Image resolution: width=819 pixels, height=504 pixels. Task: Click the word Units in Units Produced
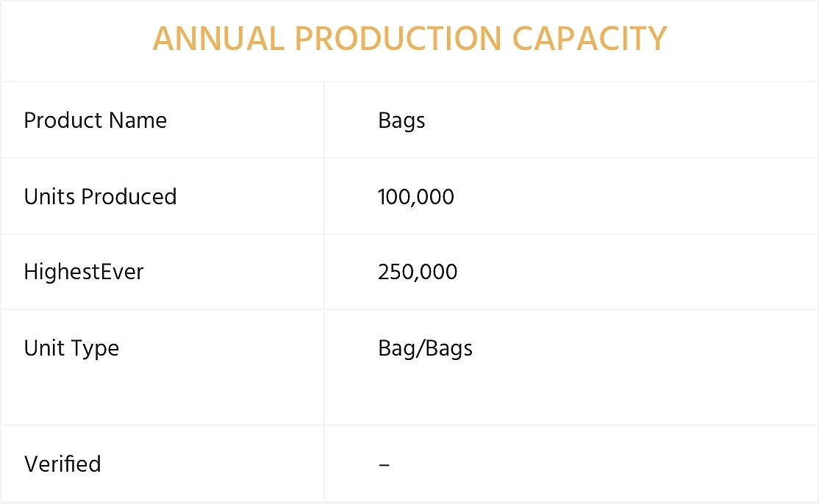pyautogui.click(x=50, y=197)
